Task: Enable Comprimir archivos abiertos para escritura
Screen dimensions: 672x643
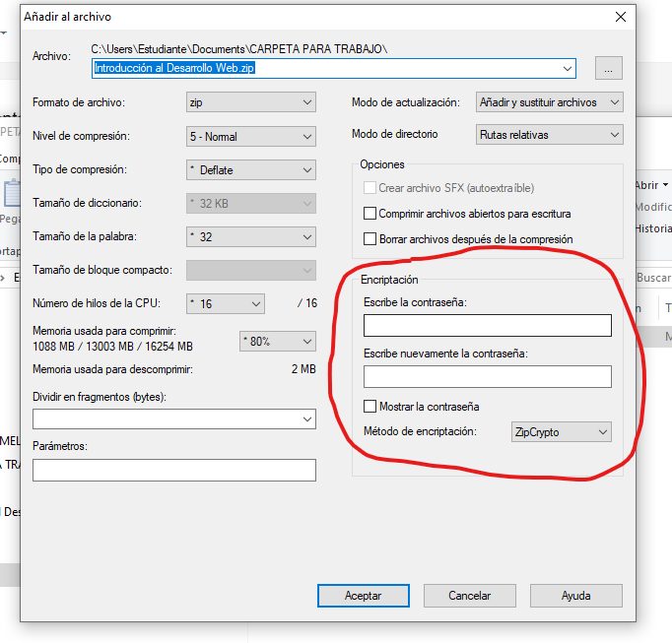Action: pos(370,214)
